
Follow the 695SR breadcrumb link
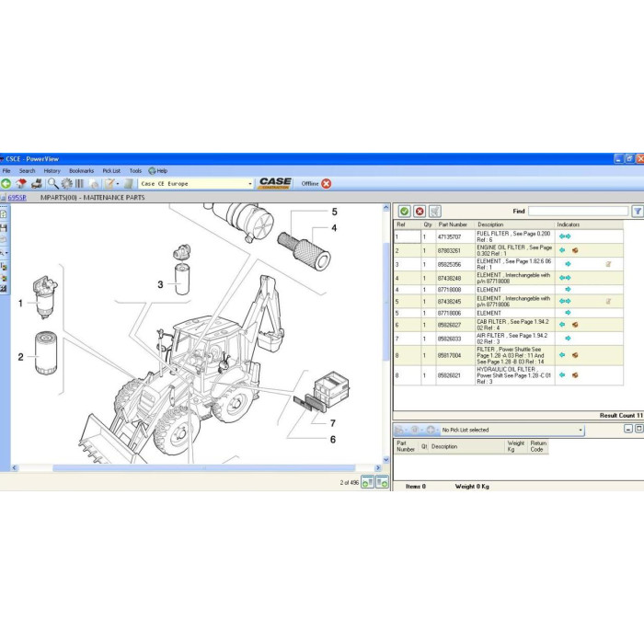(17, 198)
